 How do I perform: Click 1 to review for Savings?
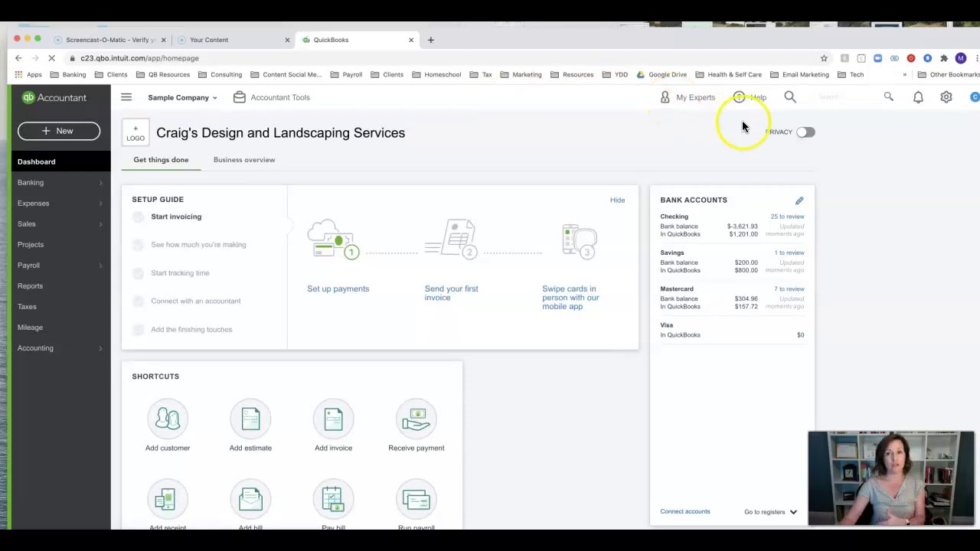[789, 253]
